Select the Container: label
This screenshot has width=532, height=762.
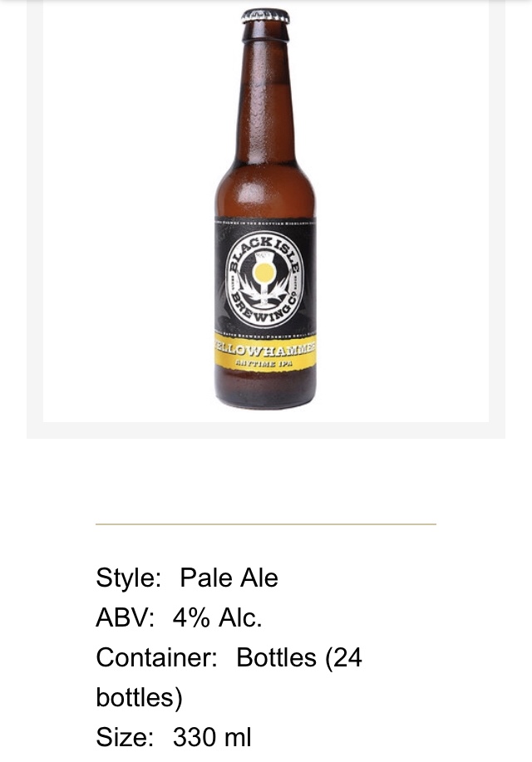pyautogui.click(x=156, y=657)
